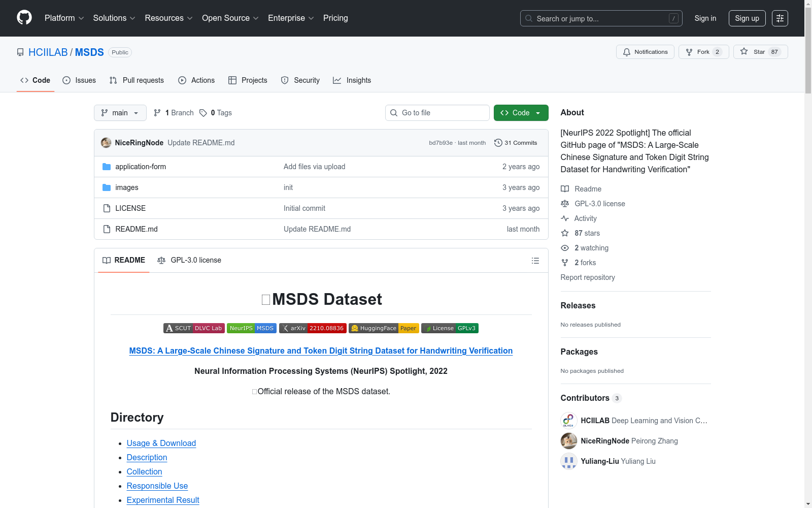
Task: Click the Sign up button
Action: point(747,18)
